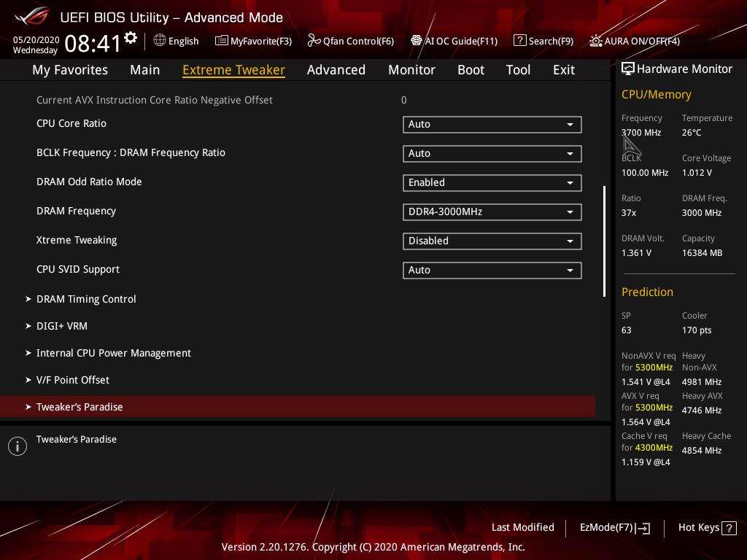Click EzMode(F7) button
The image size is (747, 560).
pos(614,528)
